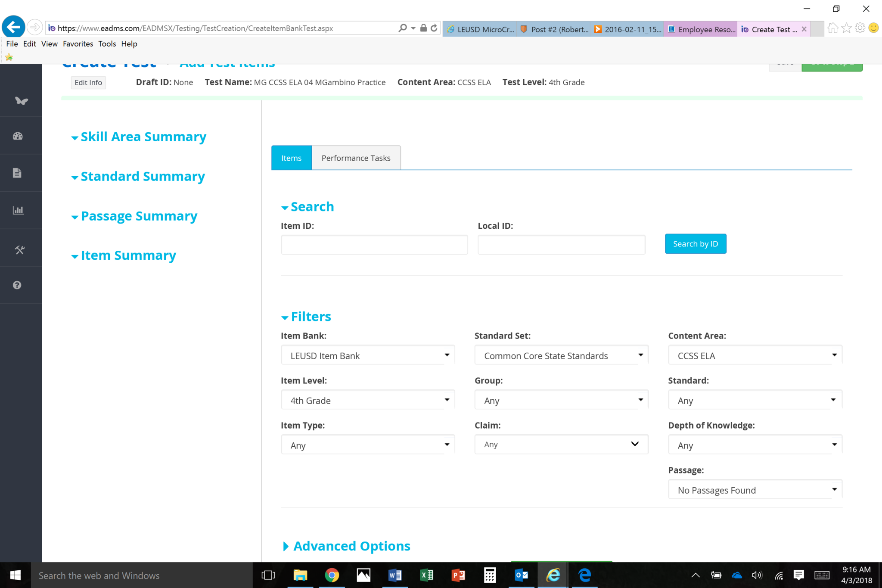The width and height of the screenshot is (882, 588).
Task: Open the Favorites menu
Action: (x=78, y=44)
